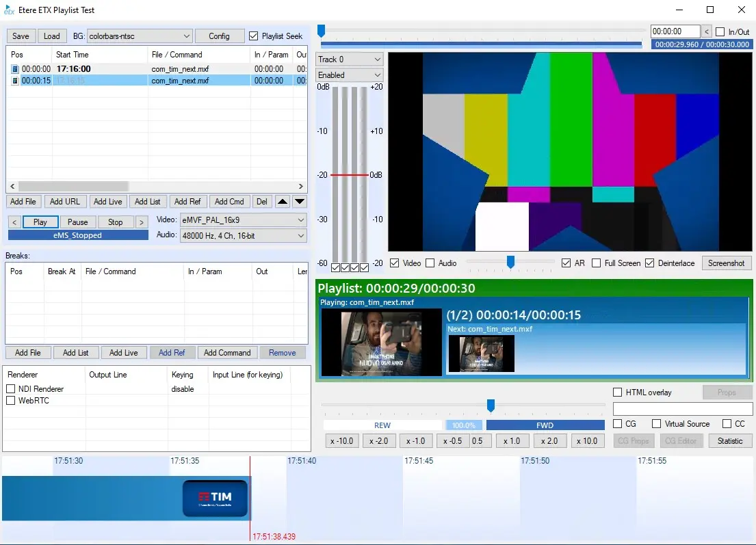Click the playback speed slider handle
Image resolution: width=756 pixels, height=545 pixels.
point(491,406)
